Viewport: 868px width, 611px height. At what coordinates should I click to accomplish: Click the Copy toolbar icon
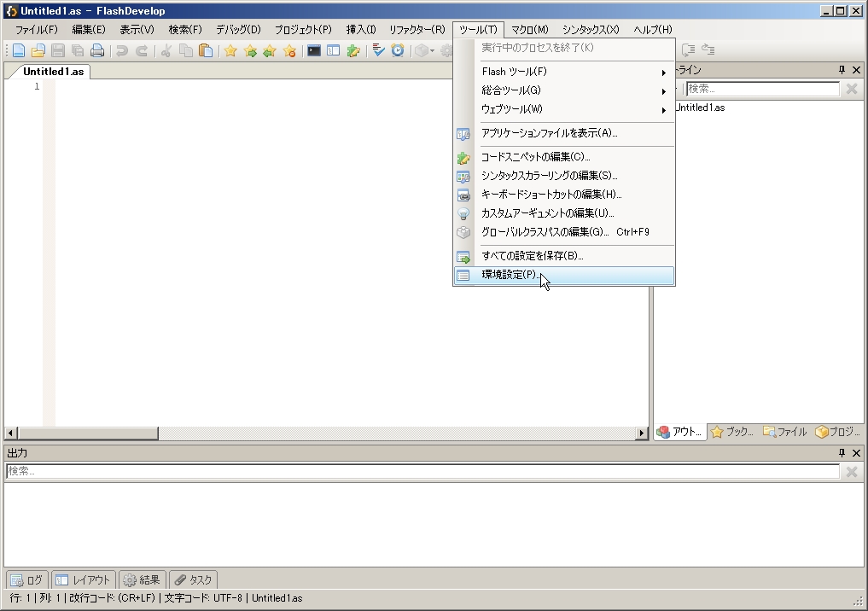click(x=185, y=51)
